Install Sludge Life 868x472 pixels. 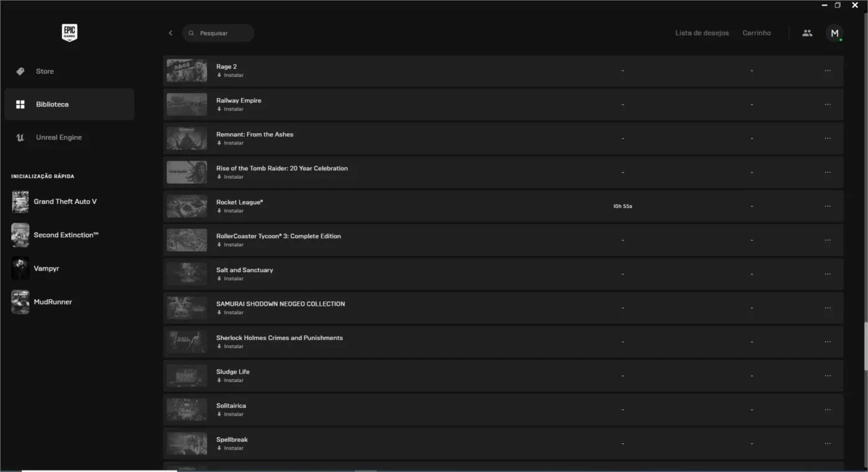pyautogui.click(x=230, y=380)
